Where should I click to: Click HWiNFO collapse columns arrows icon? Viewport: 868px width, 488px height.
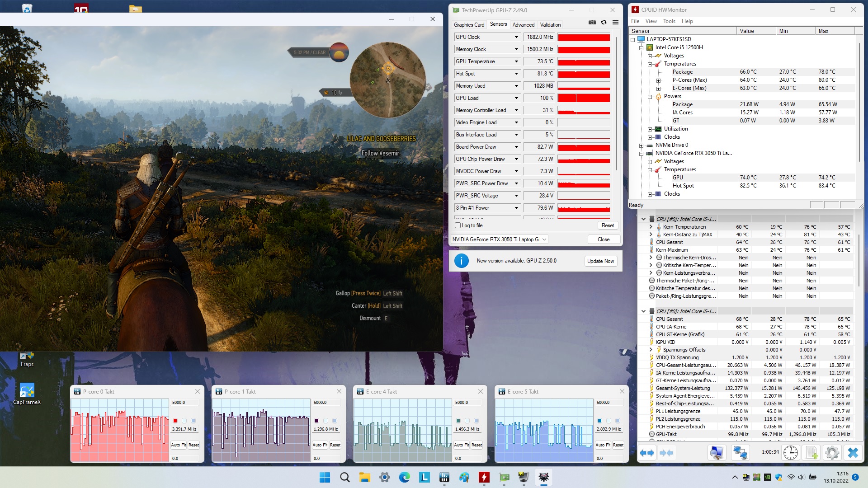[x=666, y=453]
